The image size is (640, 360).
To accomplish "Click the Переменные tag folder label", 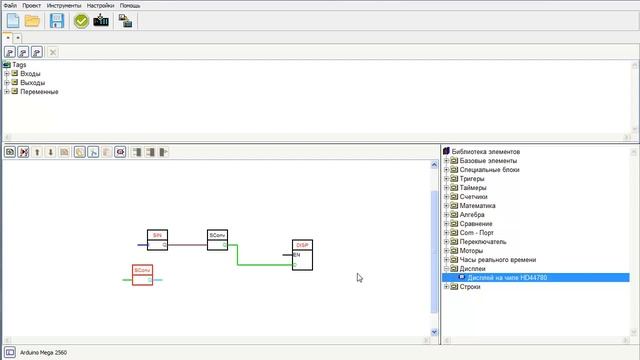I will (39, 91).
